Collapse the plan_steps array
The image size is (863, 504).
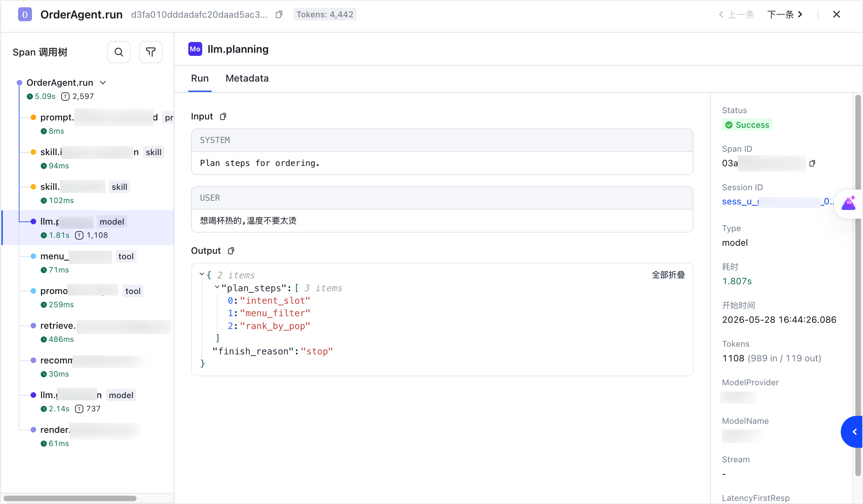[217, 287]
